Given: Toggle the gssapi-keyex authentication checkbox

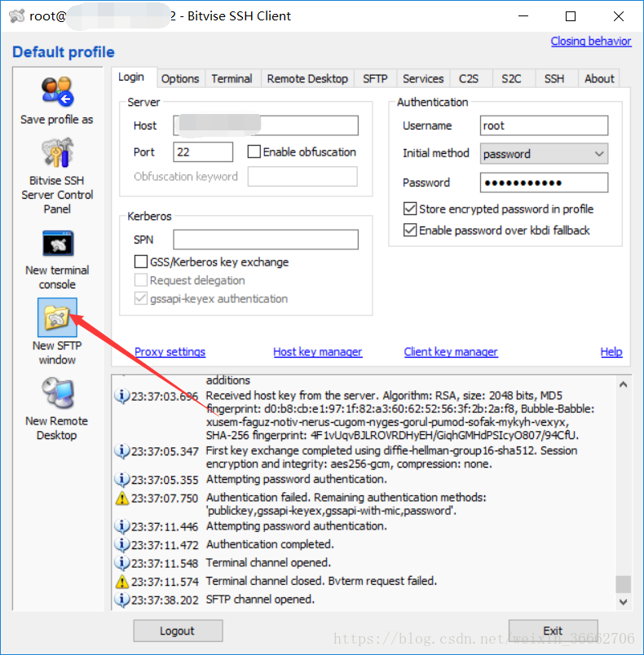Looking at the screenshot, I should click(141, 298).
